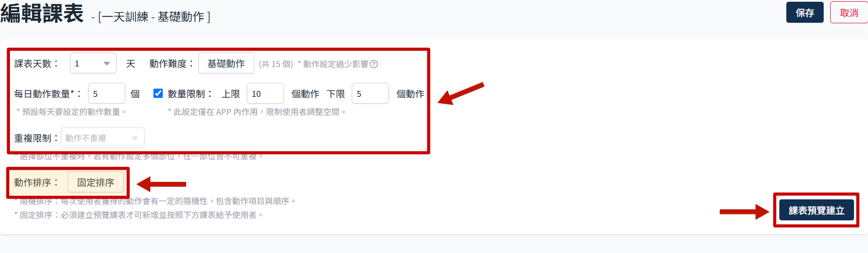Select the 基礎動作 difficulty button
Screen dimensions: 868x253
tap(226, 64)
